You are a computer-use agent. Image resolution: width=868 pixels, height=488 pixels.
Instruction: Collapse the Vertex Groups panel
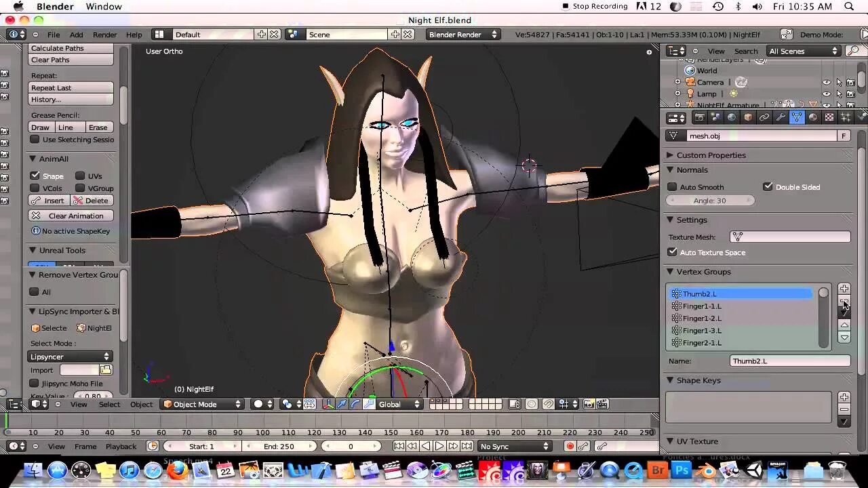[x=670, y=272]
